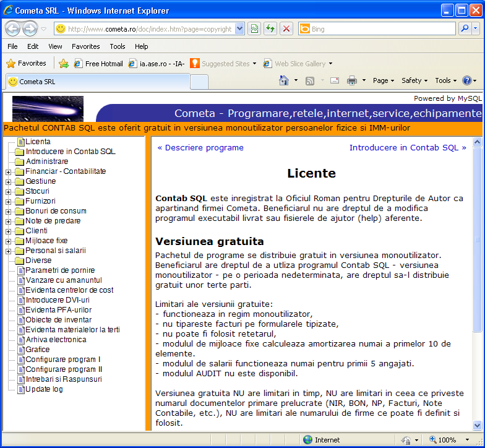Refresh the page with the green arrows icon
This screenshot has width=485, height=448.
point(270,28)
